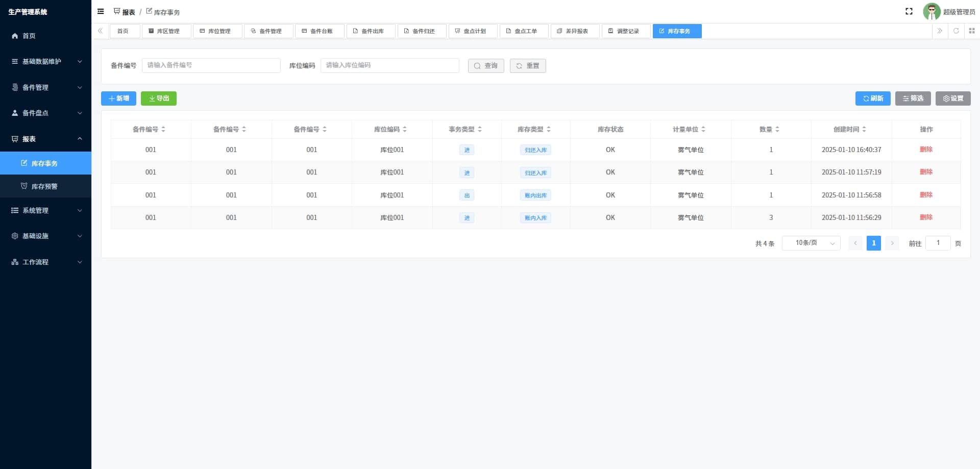Click the quantity cell showing 3
980x469 pixels.
coord(771,217)
